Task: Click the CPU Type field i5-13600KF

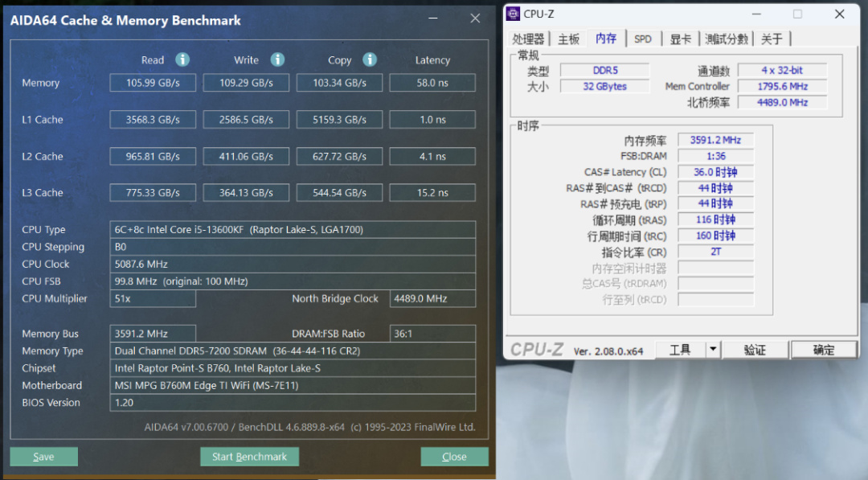Action: (x=293, y=229)
